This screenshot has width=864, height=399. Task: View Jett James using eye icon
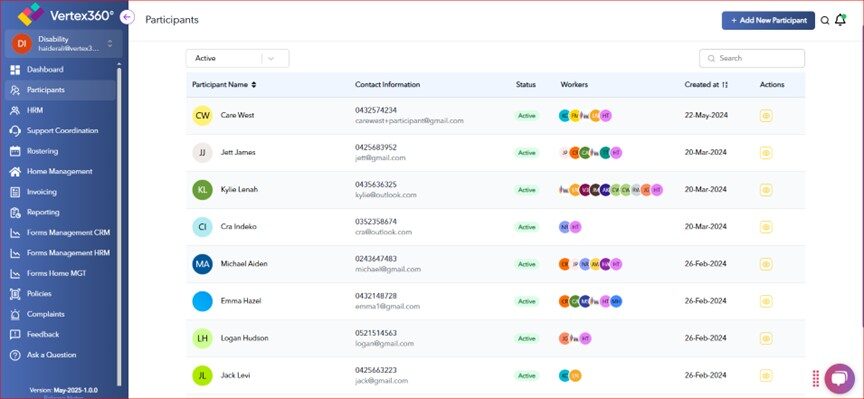[x=766, y=153]
